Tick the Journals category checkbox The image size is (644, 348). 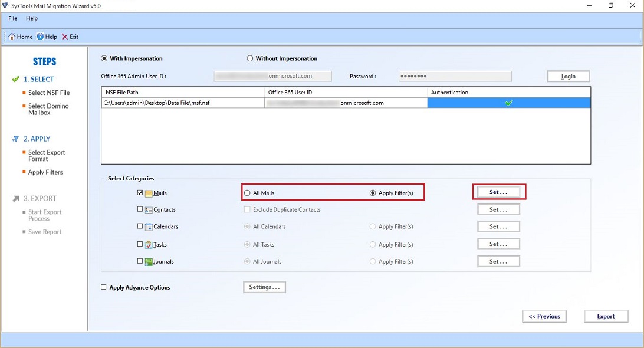(140, 261)
